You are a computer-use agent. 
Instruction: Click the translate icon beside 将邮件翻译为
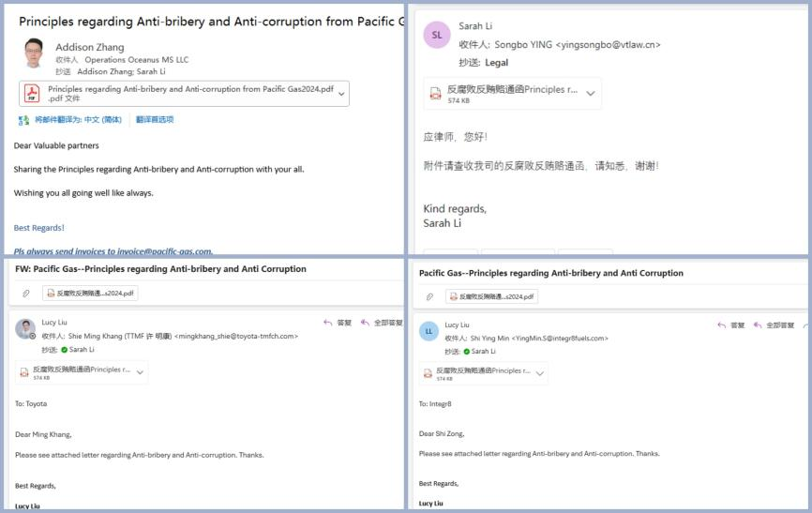(23, 120)
